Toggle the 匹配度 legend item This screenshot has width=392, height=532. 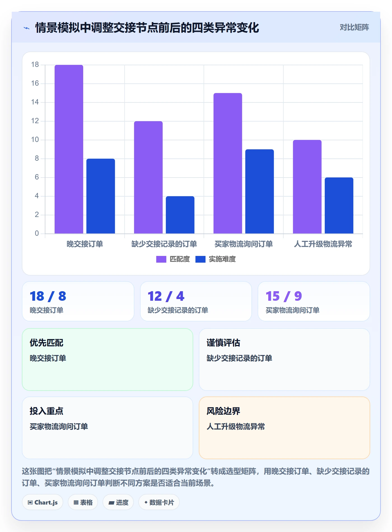(x=173, y=259)
